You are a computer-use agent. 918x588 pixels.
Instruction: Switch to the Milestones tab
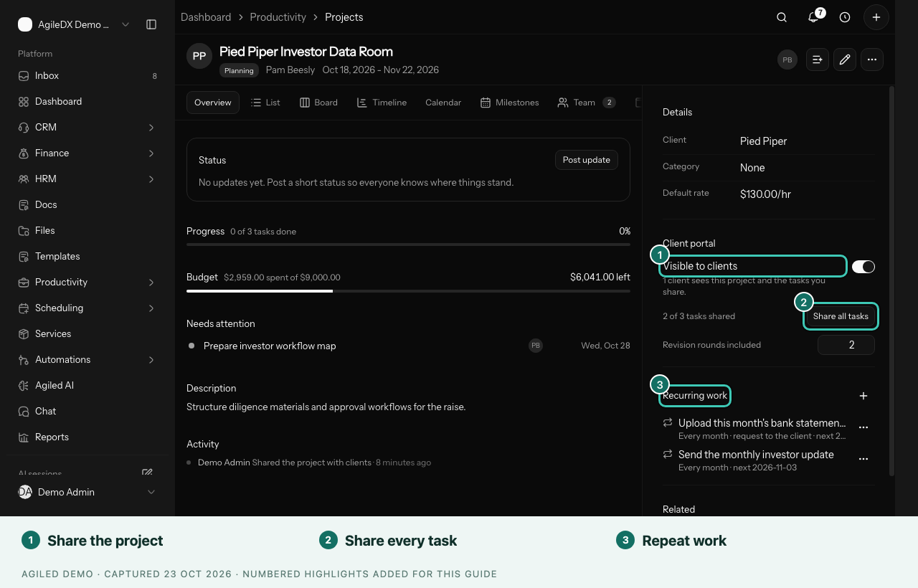[510, 103]
